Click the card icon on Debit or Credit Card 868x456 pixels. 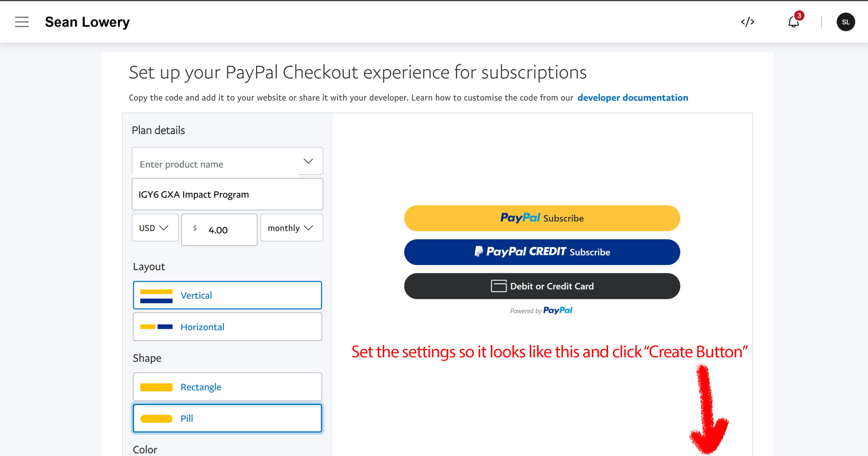tap(498, 286)
